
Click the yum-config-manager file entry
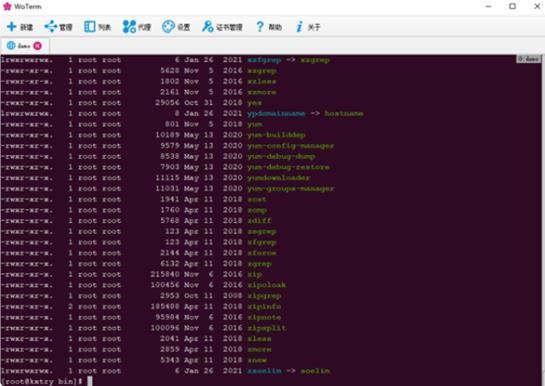[x=291, y=146]
